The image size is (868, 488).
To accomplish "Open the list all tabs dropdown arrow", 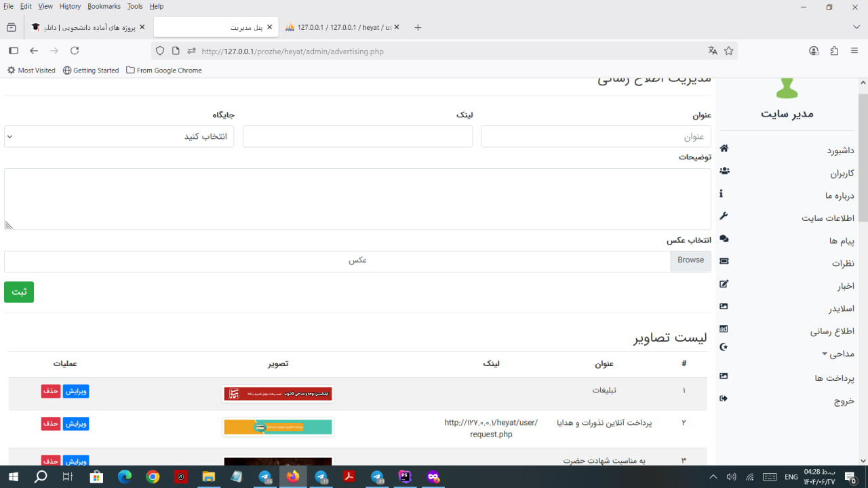I will click(x=856, y=27).
